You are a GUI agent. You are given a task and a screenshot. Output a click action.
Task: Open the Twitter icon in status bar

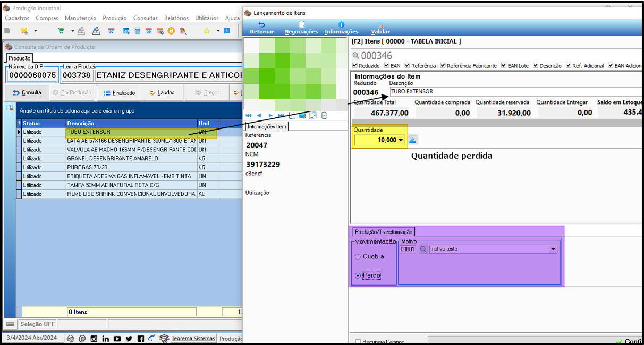pyautogui.click(x=129, y=339)
